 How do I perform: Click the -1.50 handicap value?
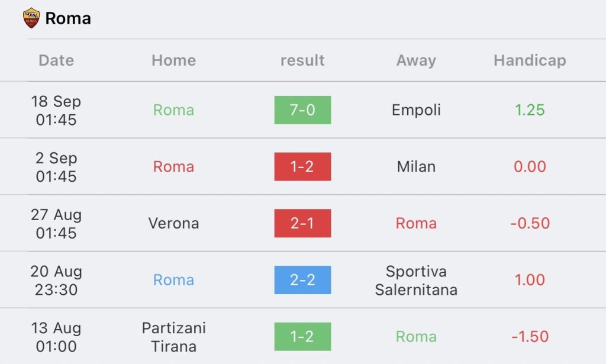[x=530, y=337]
